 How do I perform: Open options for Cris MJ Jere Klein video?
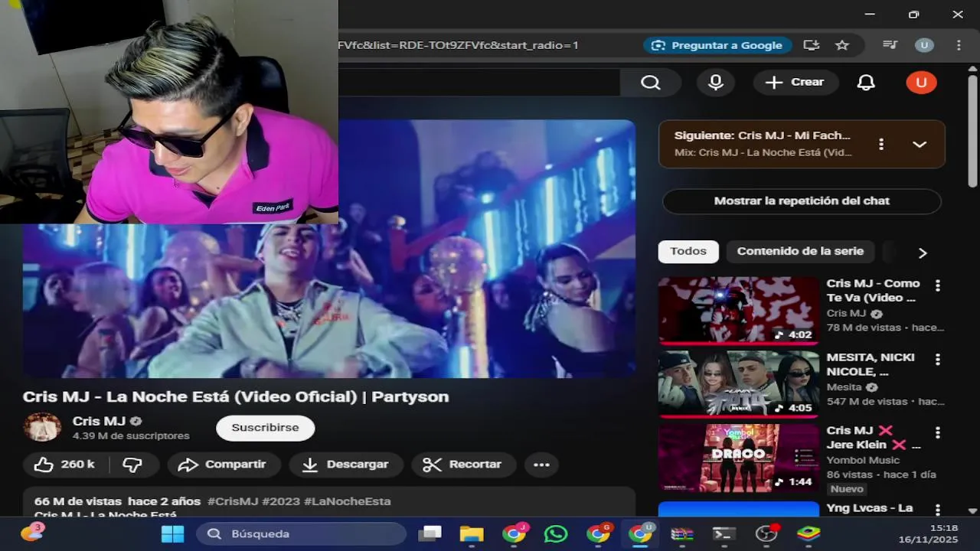coord(937,432)
